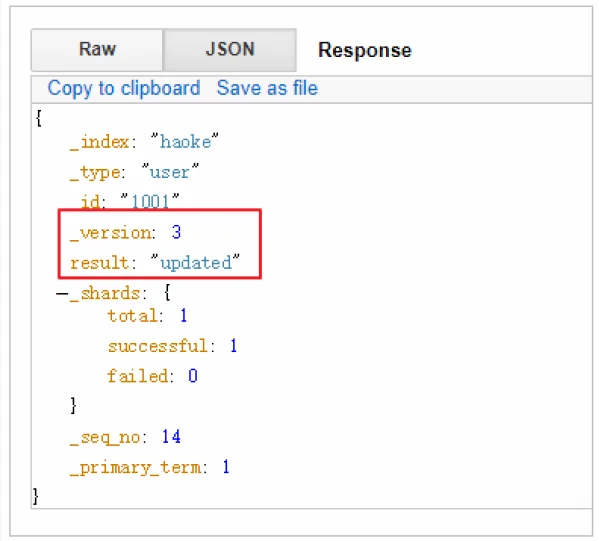Select the "user" type value
The height and width of the screenshot is (541, 599).
tap(170, 172)
